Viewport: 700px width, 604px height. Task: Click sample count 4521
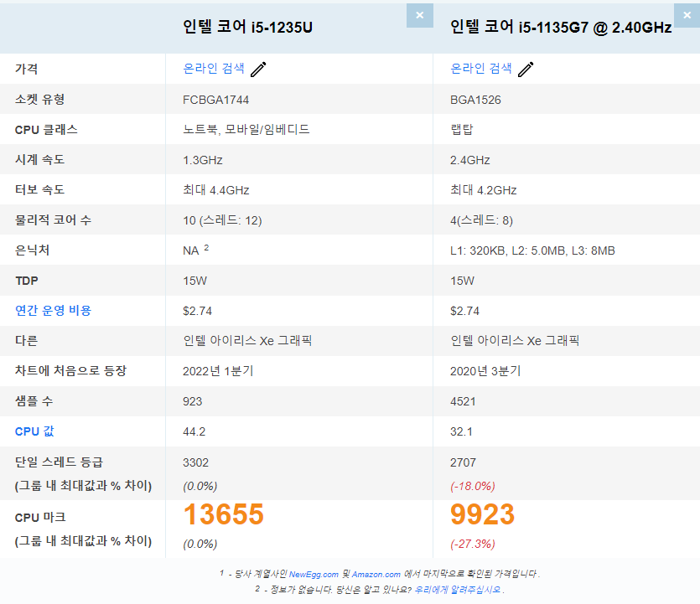tap(463, 401)
